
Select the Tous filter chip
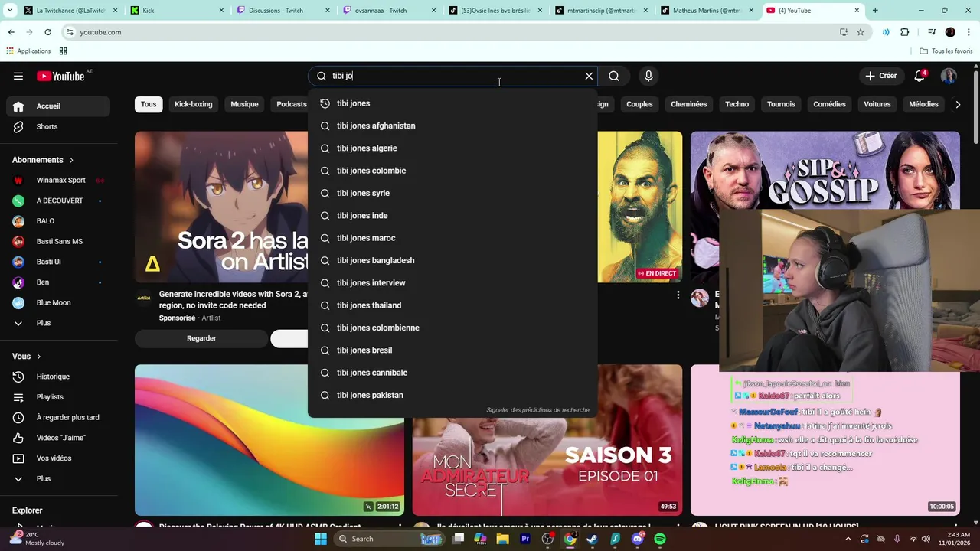click(149, 104)
